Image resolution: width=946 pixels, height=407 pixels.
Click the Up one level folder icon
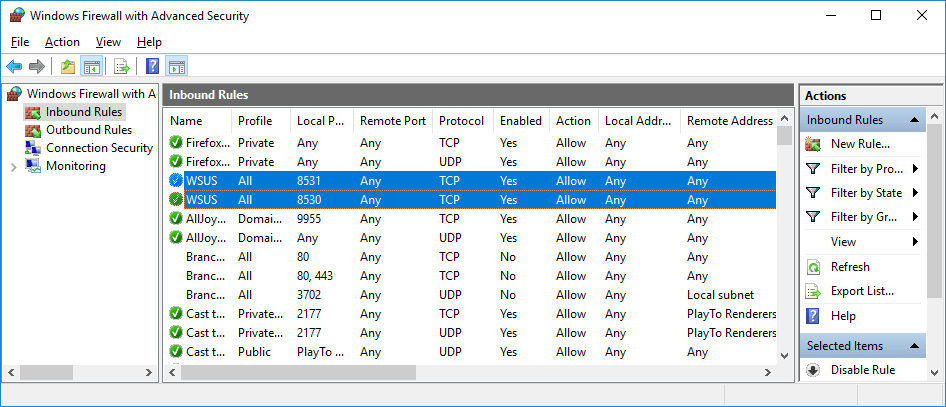click(68, 66)
